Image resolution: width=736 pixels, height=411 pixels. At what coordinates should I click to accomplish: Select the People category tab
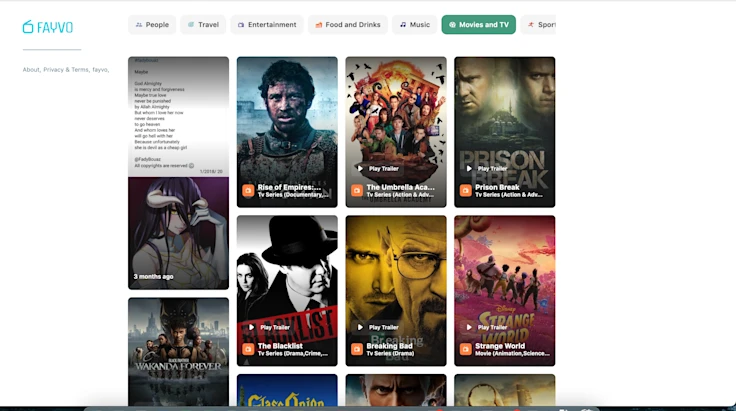152,25
